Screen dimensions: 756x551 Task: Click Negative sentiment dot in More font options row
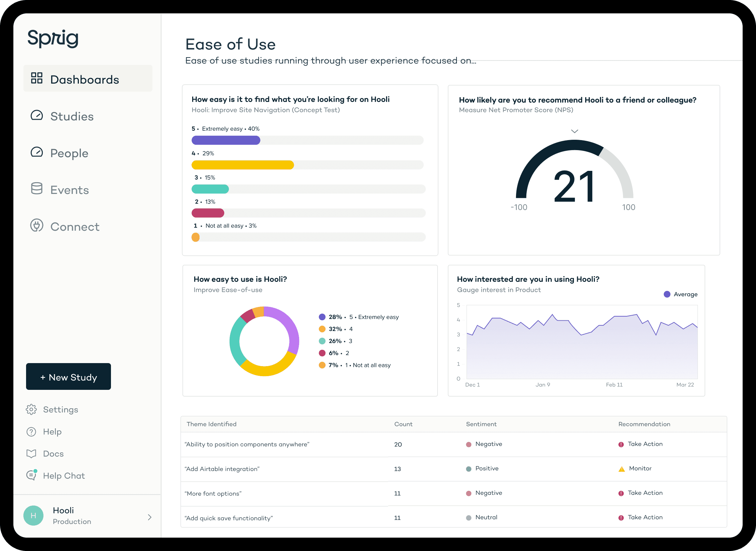tap(469, 493)
